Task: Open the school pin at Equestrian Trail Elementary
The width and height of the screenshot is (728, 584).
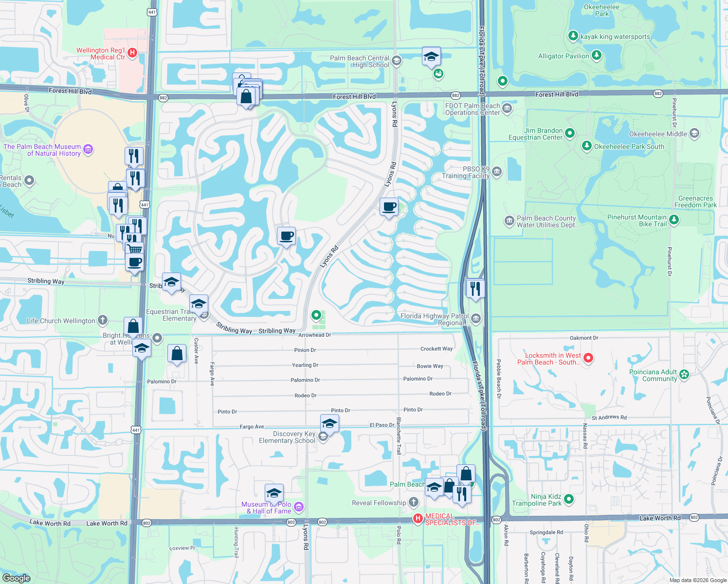Action: click(x=198, y=304)
